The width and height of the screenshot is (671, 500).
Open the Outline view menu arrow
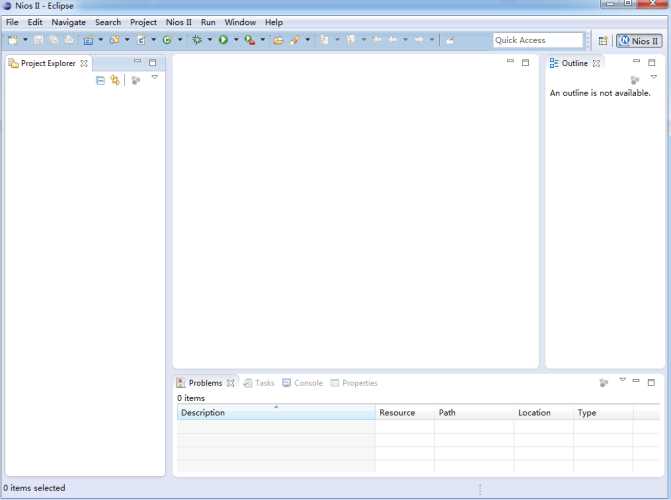tap(653, 77)
